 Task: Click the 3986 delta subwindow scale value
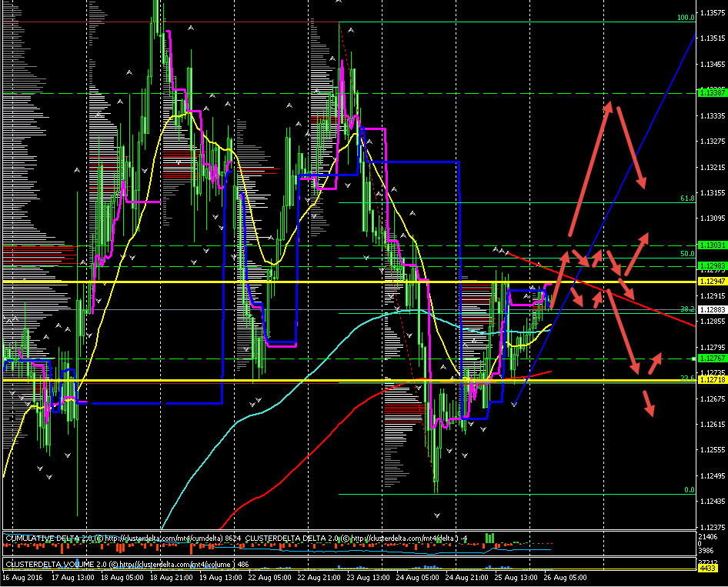pyautogui.click(x=706, y=551)
